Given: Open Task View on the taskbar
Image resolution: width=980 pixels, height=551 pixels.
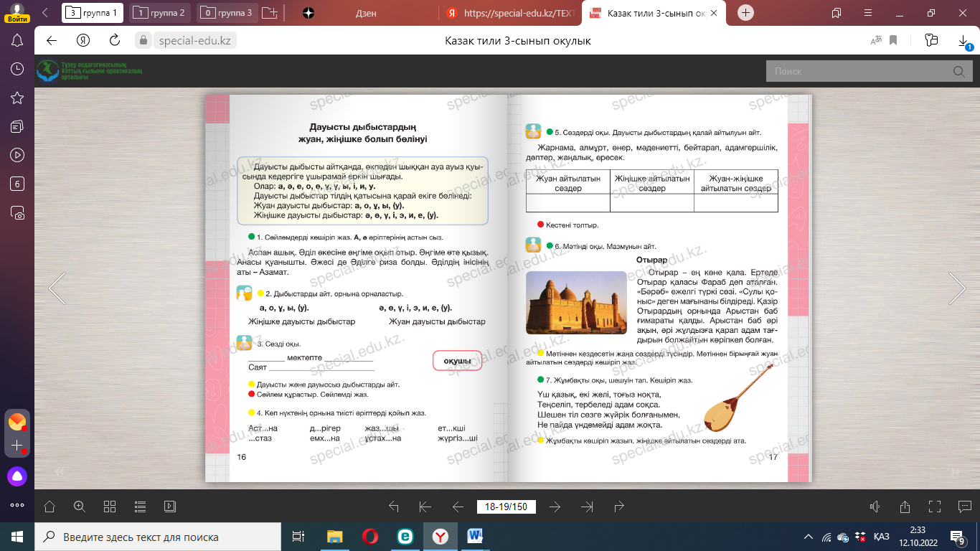Looking at the screenshot, I should 298,537.
